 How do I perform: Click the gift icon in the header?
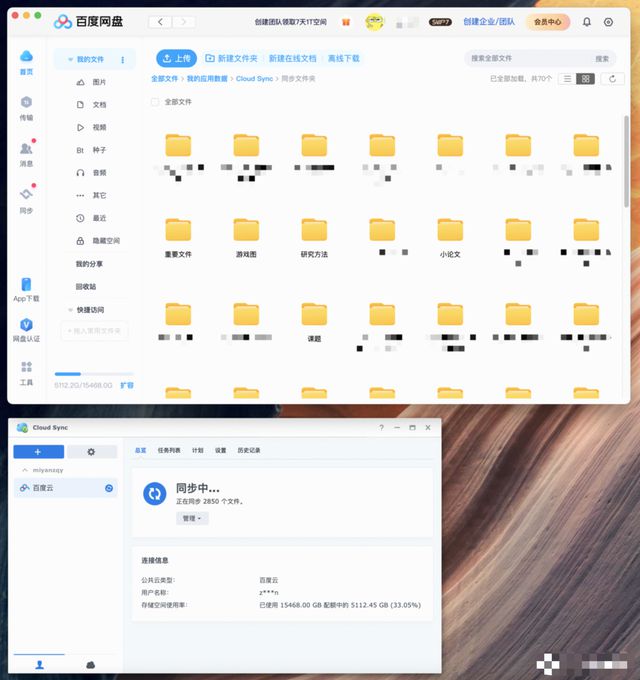[346, 22]
